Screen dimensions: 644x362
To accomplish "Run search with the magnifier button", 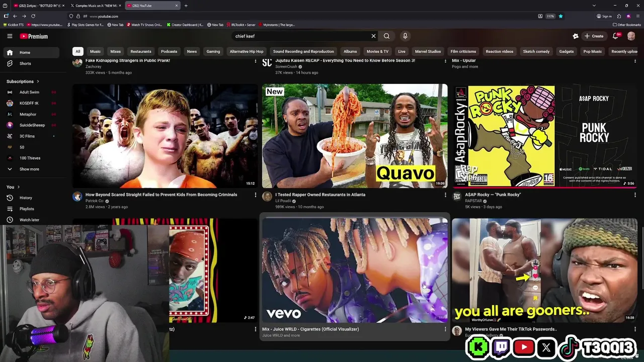I will coord(386,36).
